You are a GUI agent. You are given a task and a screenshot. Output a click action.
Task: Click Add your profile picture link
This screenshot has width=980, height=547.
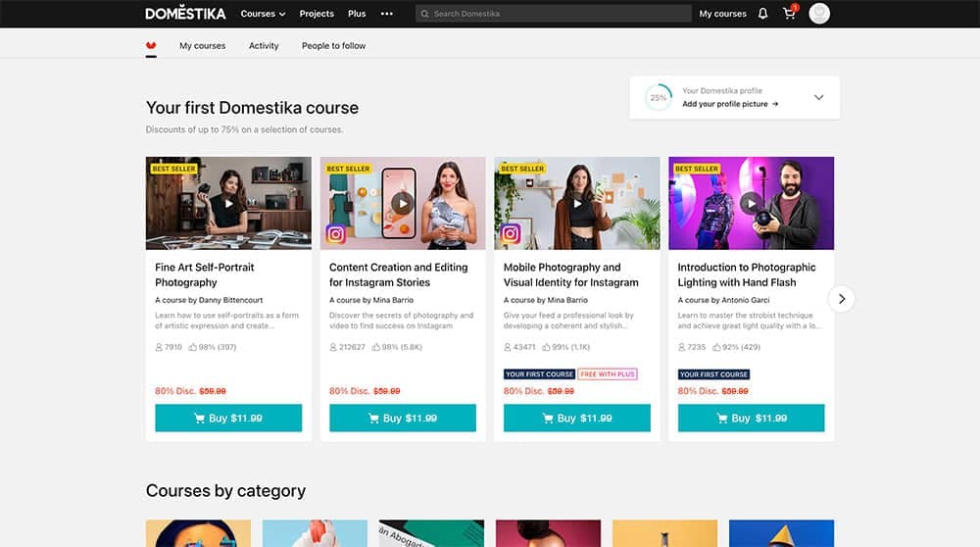click(x=730, y=104)
